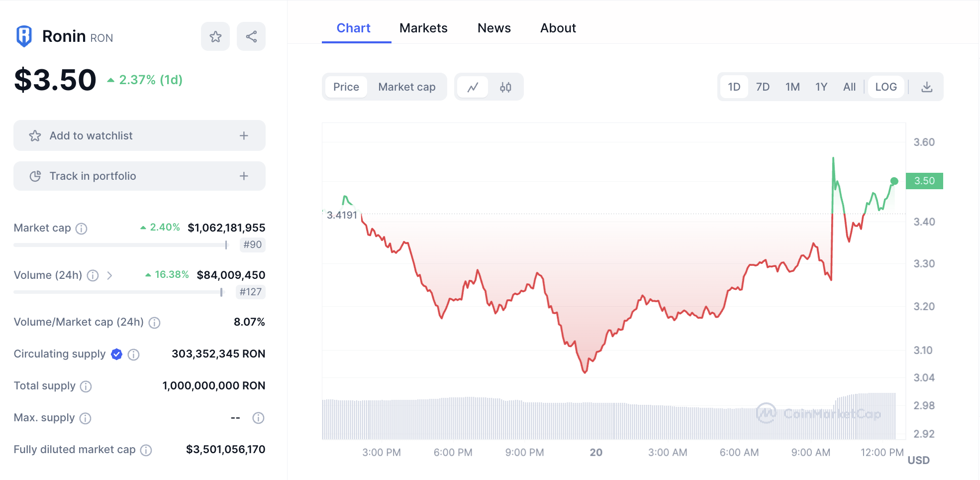Select the Price chart mode
980x480 pixels.
[x=346, y=87]
